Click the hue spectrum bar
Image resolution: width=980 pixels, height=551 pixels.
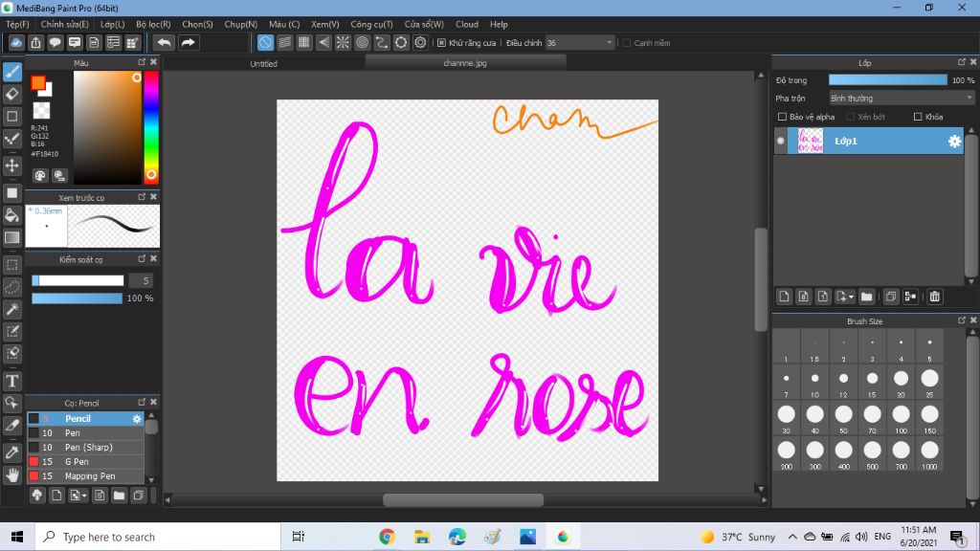pos(150,127)
